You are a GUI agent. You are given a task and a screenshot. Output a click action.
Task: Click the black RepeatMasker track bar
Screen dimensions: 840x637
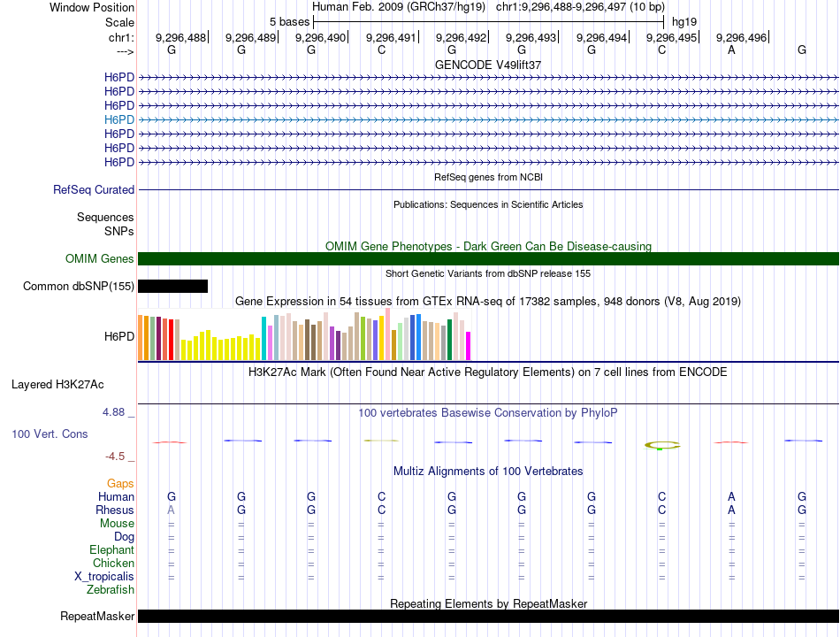click(x=488, y=617)
